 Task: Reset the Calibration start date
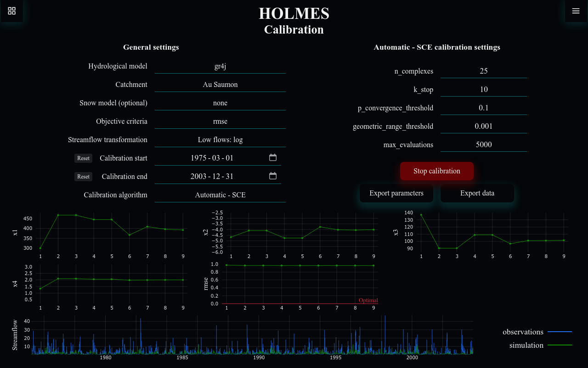83,158
